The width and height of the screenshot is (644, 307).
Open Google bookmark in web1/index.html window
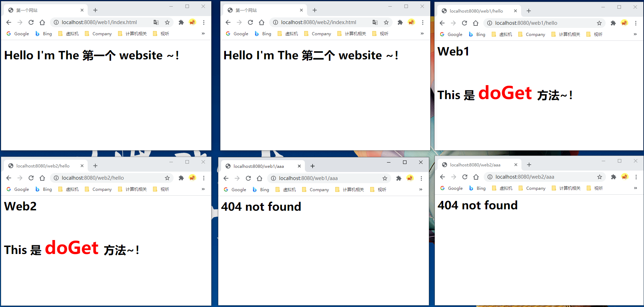(x=18, y=33)
